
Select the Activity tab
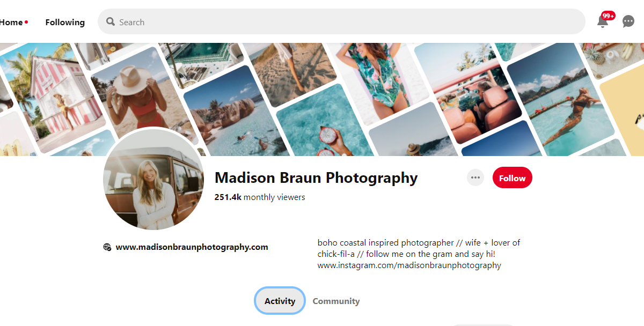click(280, 301)
